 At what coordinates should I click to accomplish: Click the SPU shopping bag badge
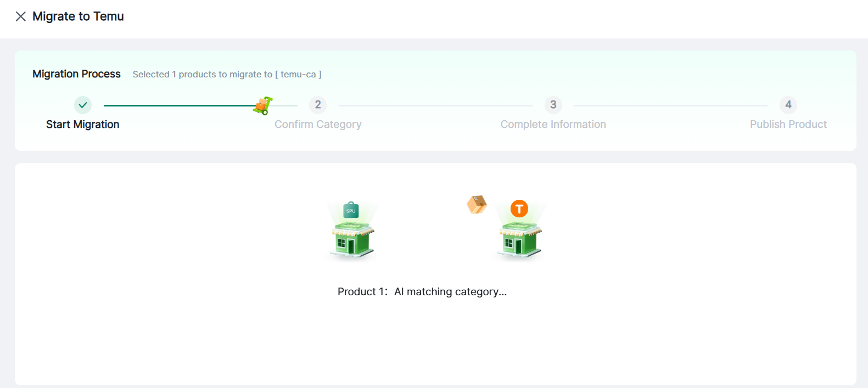pyautogui.click(x=351, y=210)
